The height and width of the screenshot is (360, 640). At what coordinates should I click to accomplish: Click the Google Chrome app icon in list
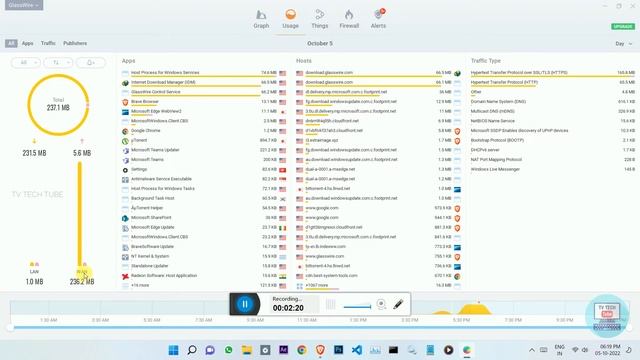coord(125,131)
